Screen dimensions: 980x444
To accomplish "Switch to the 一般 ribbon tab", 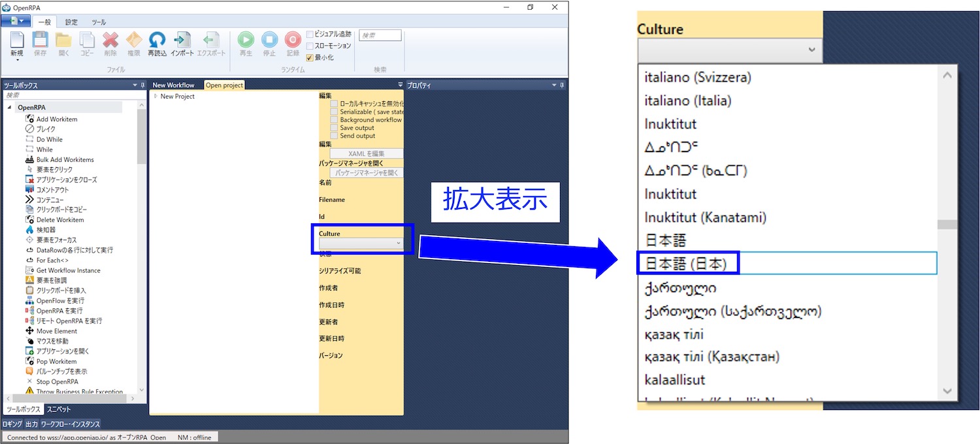I will pos(44,22).
